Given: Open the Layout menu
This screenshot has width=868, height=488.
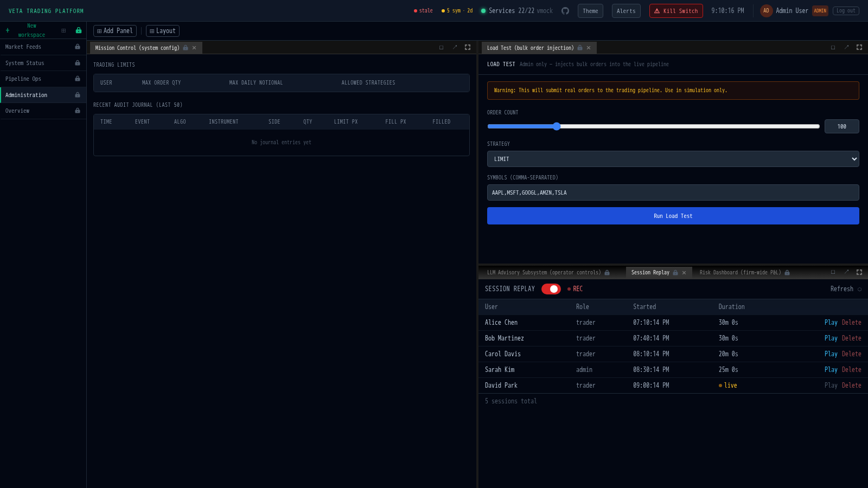Looking at the screenshot, I should tap(163, 31).
